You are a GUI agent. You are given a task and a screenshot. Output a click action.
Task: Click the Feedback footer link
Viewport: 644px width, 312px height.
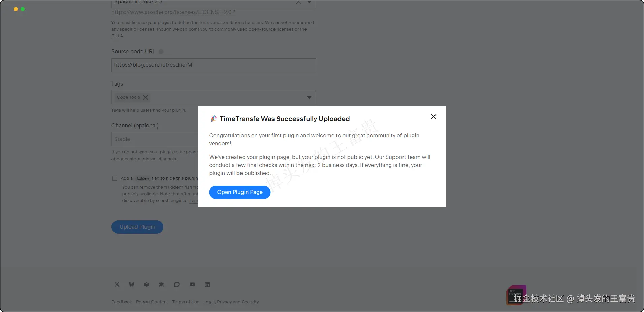(122, 302)
